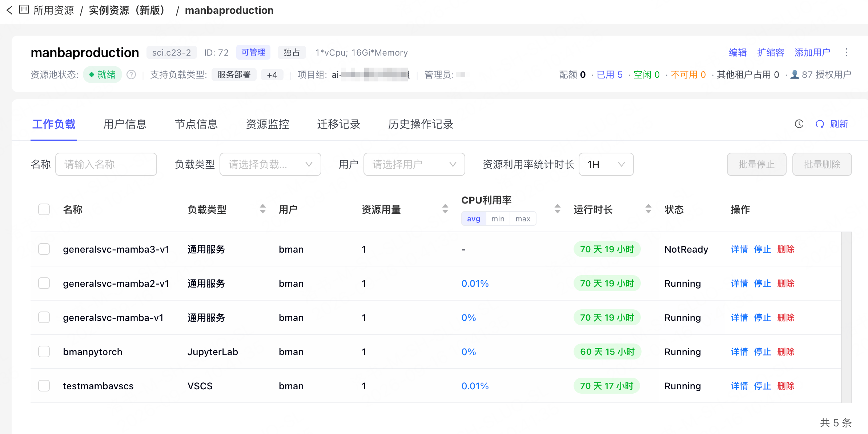This screenshot has width=868, height=434.
Task: Open the 用户 filter dropdown
Action: [x=414, y=164]
